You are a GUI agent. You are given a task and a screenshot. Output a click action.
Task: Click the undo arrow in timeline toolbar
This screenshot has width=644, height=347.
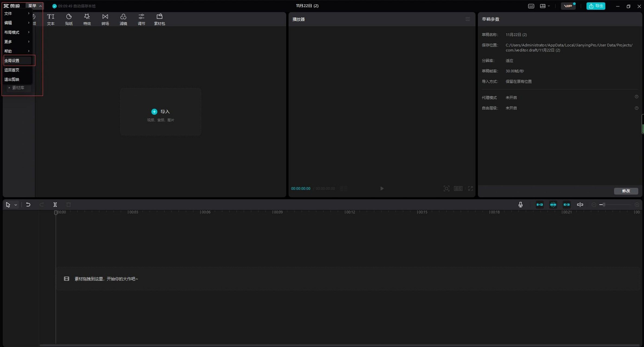[28, 205]
